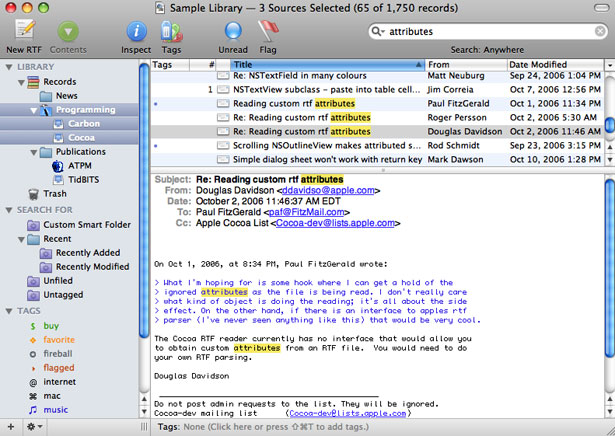Sort by Date Modified column header
The image size is (615, 436).
tap(556, 65)
